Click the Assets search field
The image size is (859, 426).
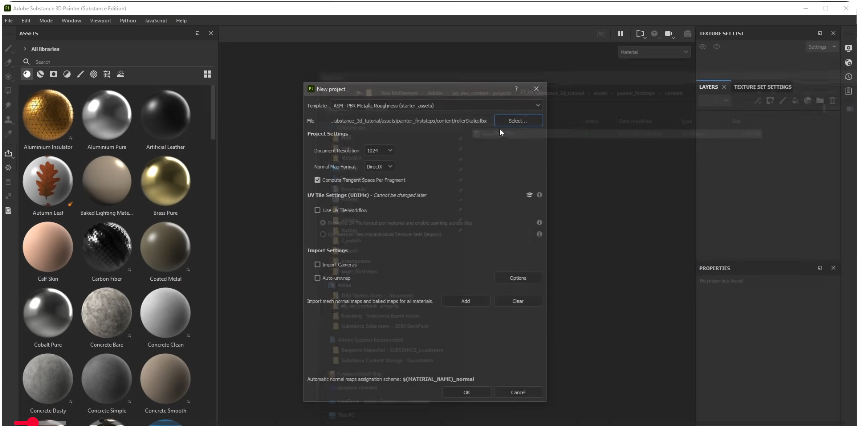117,62
